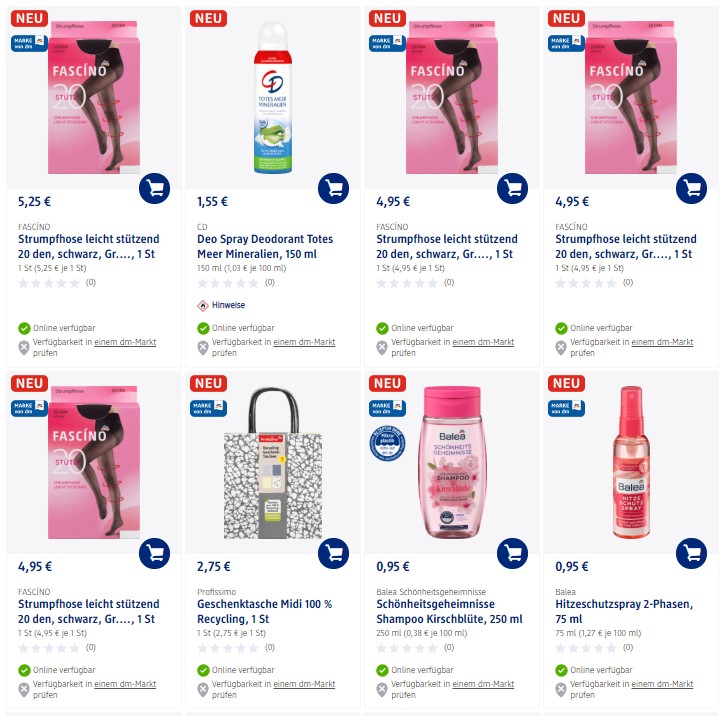Viewport: 722px width, 716px height.
Task: Open Geschenktasche Midi 100 % Recycling product
Action: pyautogui.click(x=264, y=611)
